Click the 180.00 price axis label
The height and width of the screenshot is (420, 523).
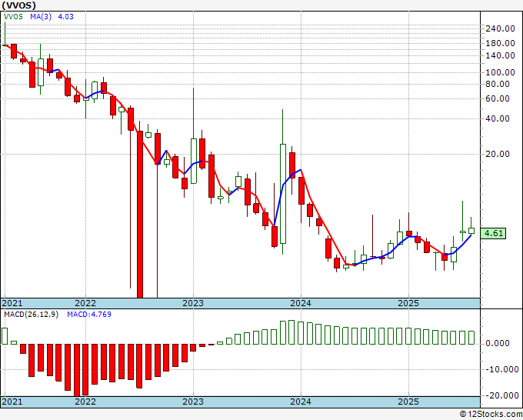500,43
